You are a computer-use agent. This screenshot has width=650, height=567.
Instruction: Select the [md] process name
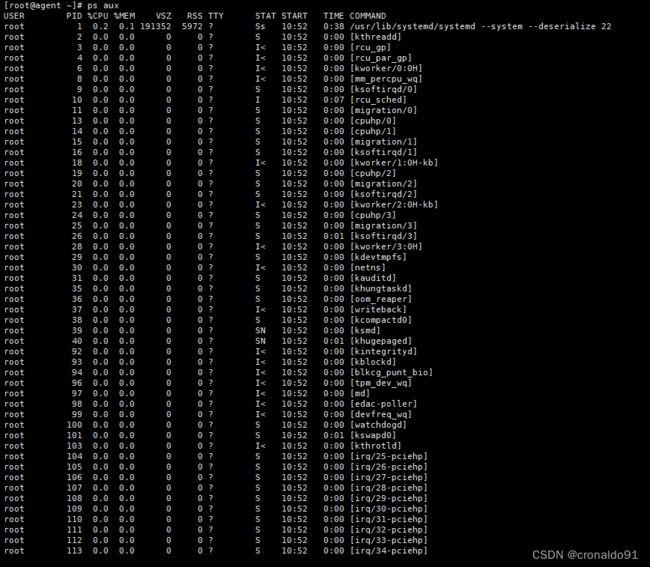360,394
